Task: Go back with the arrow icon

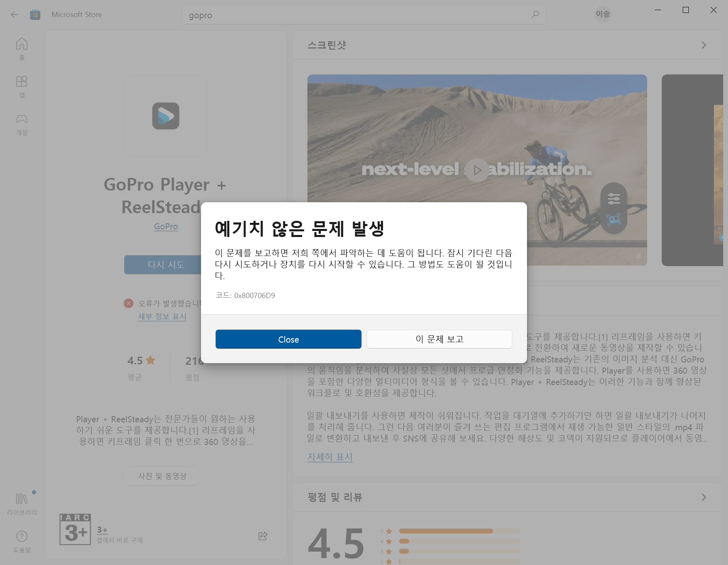Action: (15, 15)
